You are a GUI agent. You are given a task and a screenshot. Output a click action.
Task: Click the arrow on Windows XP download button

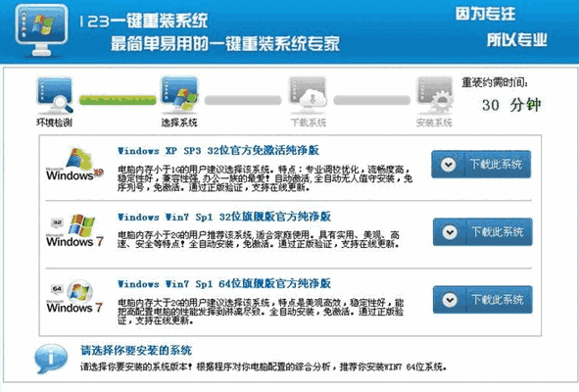[449, 165]
